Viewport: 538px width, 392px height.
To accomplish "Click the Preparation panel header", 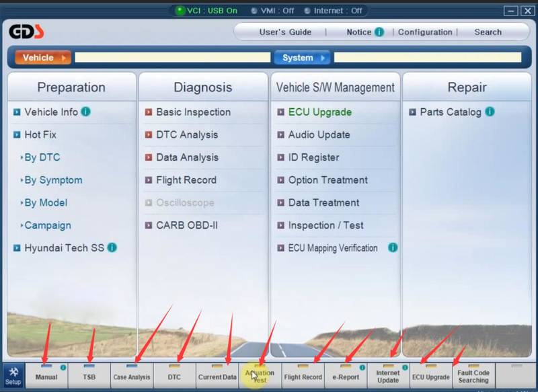I will point(71,87).
